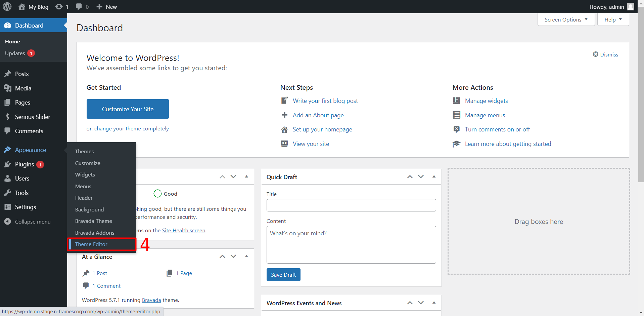Click the Serious Slider sidebar icon
644x316 pixels.
click(x=7, y=117)
